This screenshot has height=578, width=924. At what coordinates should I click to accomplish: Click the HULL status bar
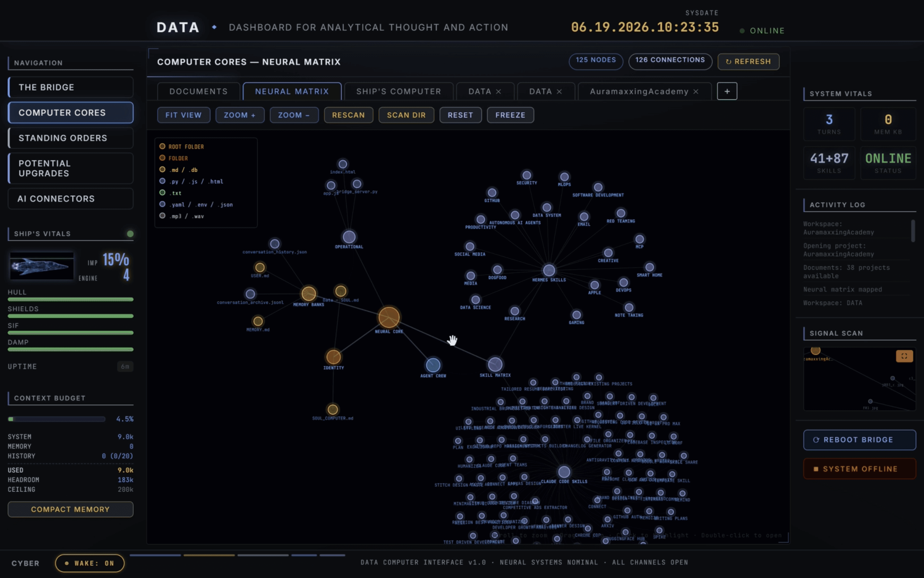point(71,299)
